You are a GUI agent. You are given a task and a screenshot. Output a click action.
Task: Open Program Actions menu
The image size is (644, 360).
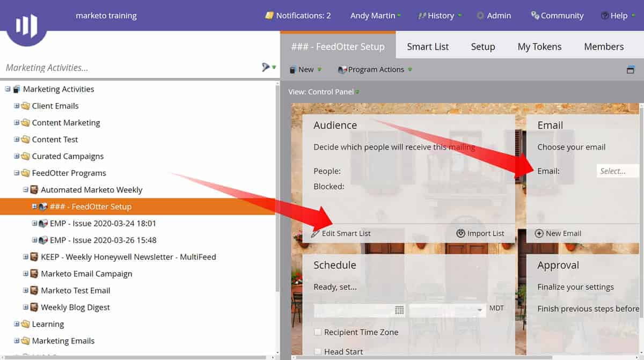coord(375,70)
